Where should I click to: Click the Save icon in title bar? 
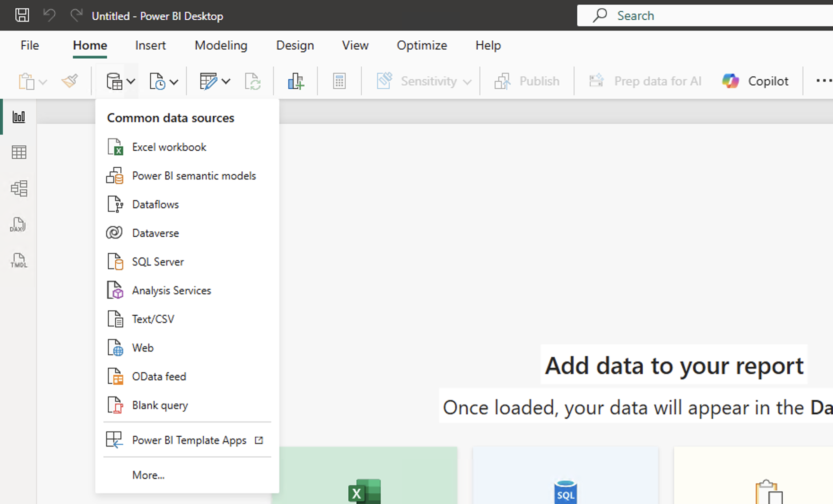pos(22,15)
